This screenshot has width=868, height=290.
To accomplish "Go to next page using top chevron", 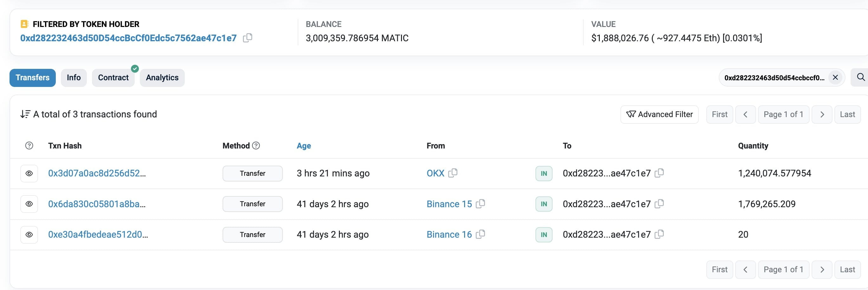I will [x=822, y=114].
